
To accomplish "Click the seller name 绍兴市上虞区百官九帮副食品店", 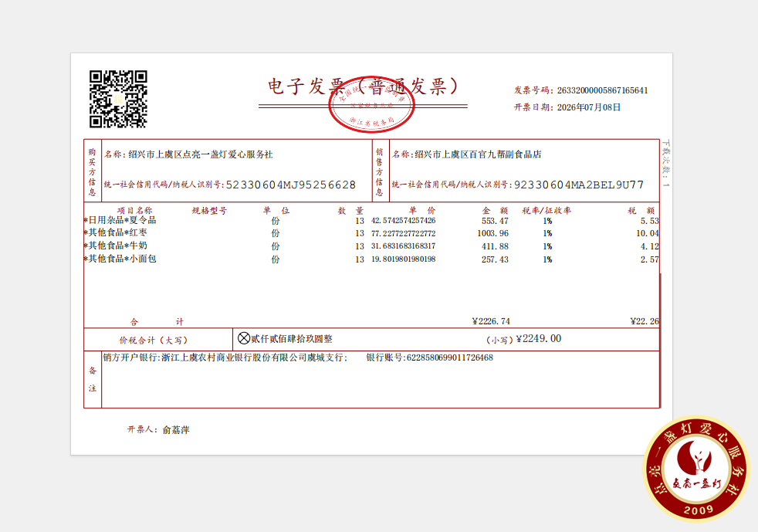I will [478, 154].
